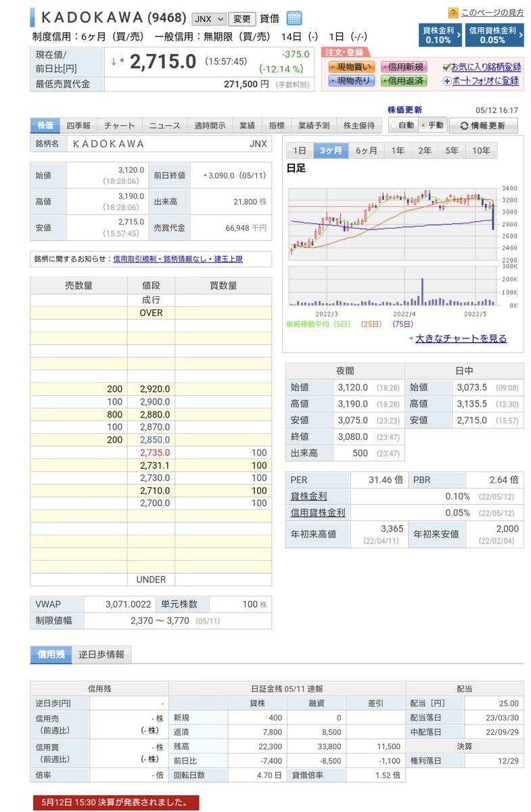Click the OVER row in order book

click(151, 313)
